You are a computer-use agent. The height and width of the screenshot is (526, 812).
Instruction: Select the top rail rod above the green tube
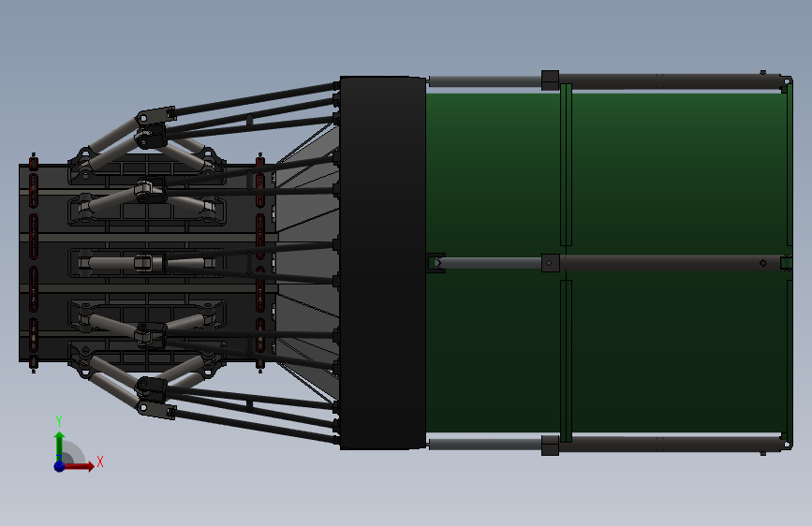click(x=609, y=81)
